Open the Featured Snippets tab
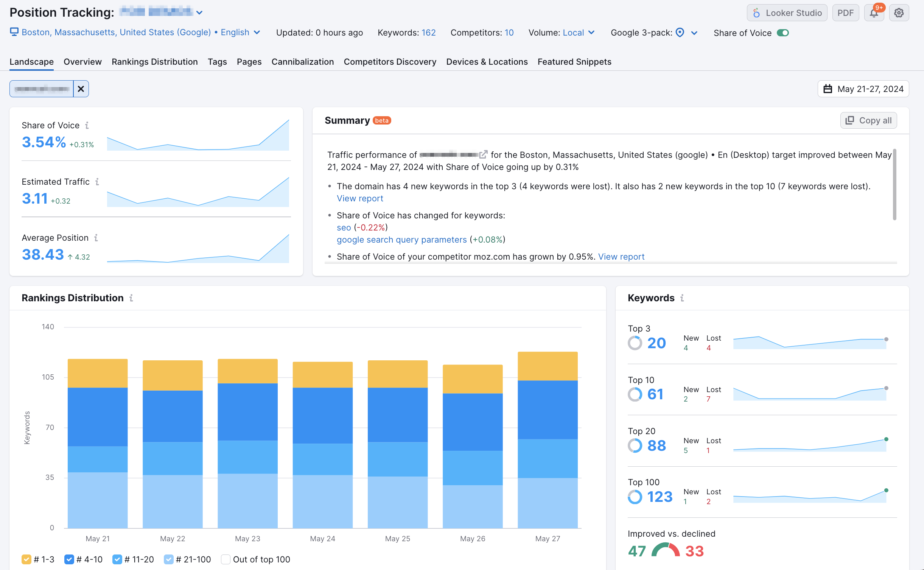 tap(574, 62)
